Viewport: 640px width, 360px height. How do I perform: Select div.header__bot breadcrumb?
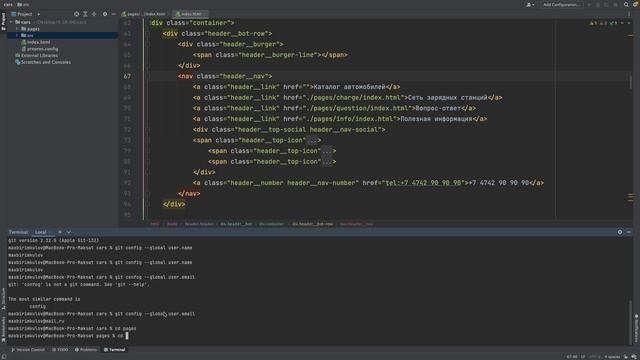coord(236,224)
